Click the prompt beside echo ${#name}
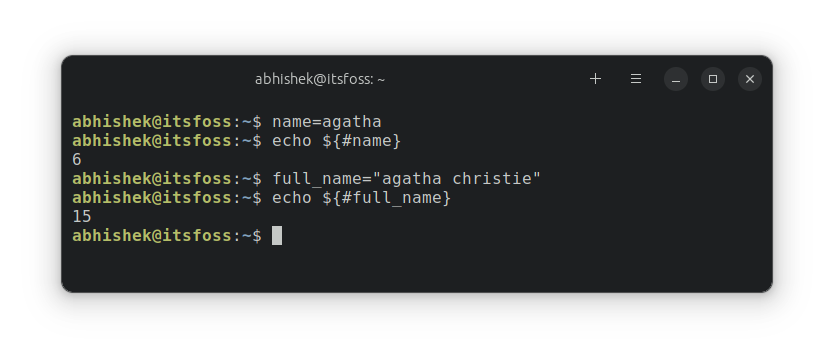Viewport: 834px width, 360px height. (167, 141)
